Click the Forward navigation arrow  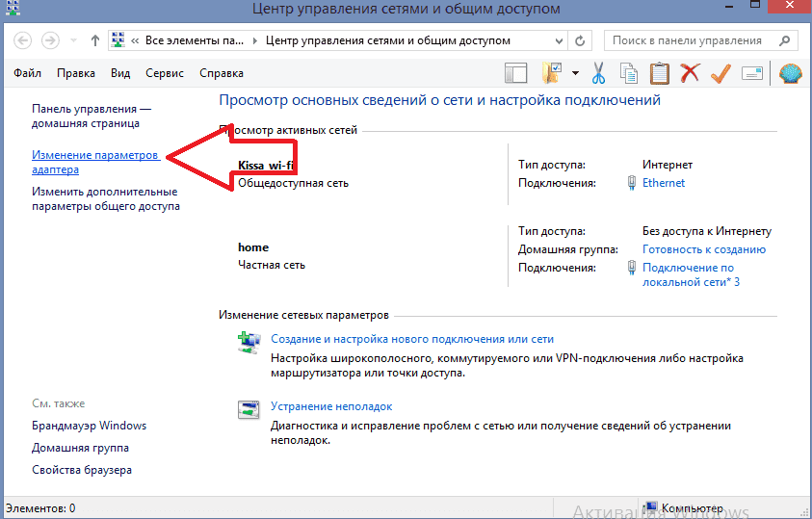click(x=50, y=40)
